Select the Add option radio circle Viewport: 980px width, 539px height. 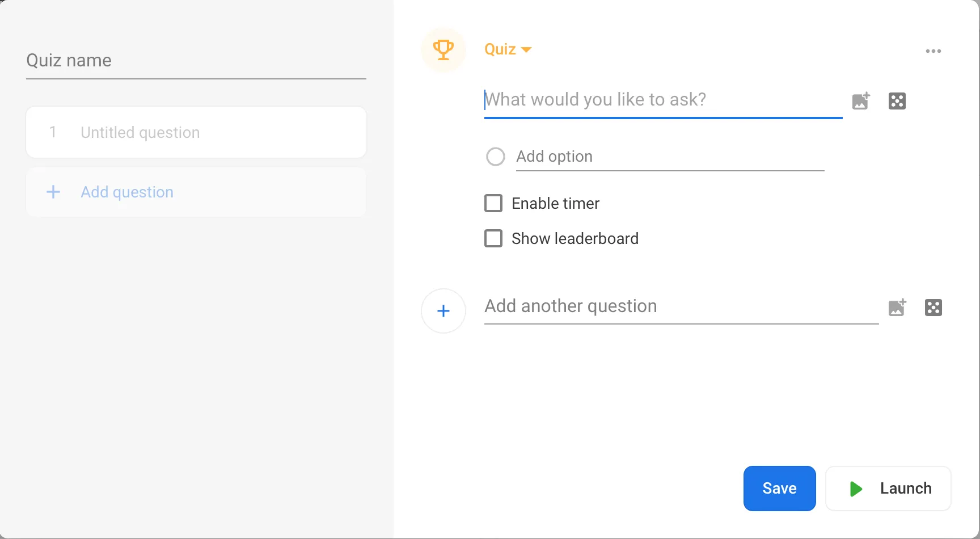pos(496,157)
